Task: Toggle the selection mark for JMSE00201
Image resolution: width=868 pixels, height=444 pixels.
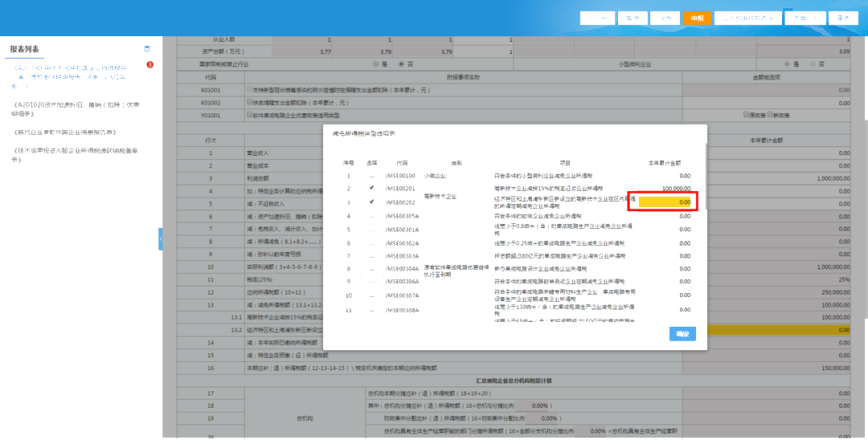Action: tap(371, 188)
